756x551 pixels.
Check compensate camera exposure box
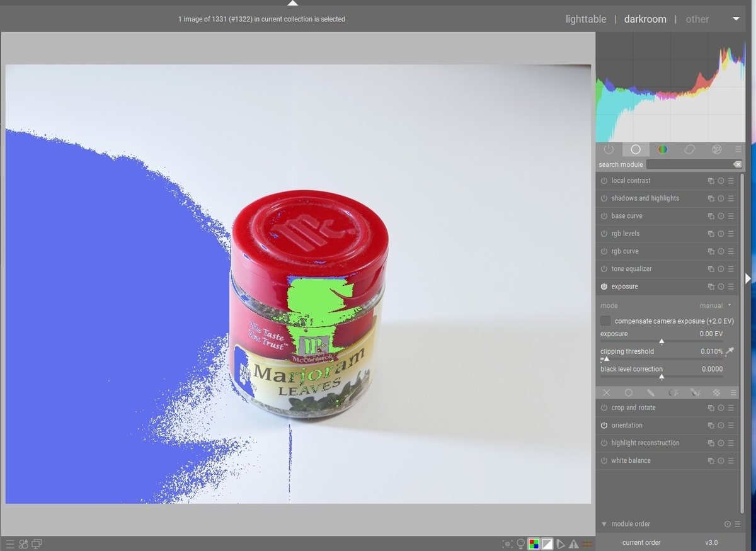coord(605,321)
